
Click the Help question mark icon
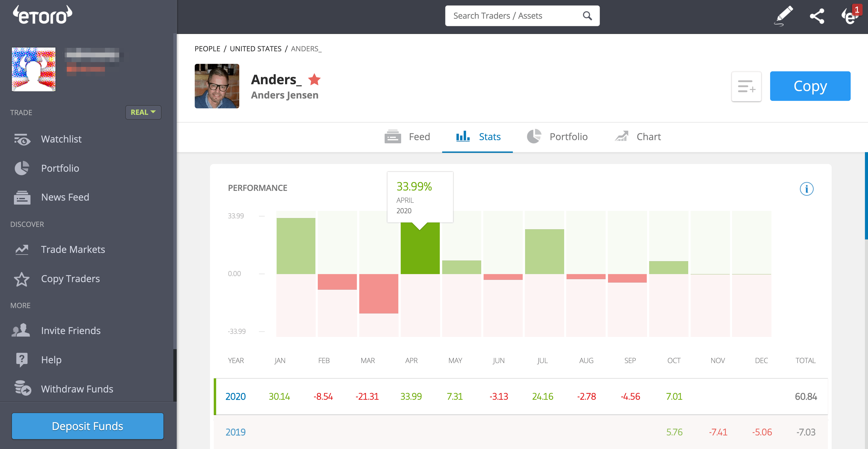[22, 360]
